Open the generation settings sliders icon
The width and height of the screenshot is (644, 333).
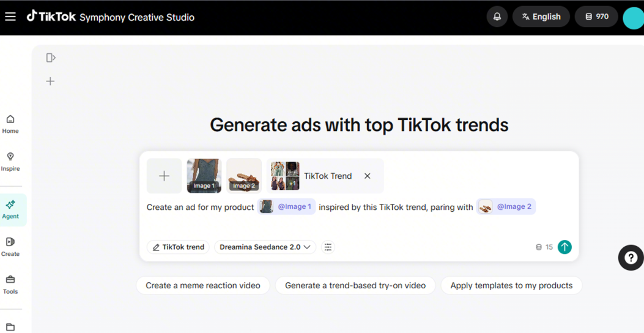click(x=328, y=247)
